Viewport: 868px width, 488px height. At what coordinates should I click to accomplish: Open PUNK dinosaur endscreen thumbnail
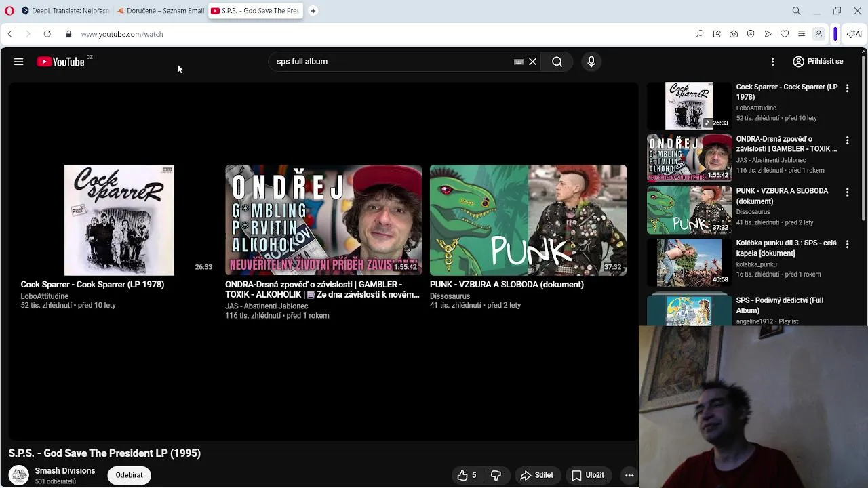tap(528, 220)
